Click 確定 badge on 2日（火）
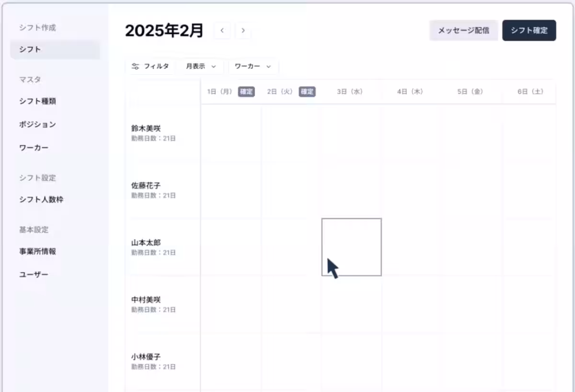This screenshot has width=575, height=392. pos(307,92)
